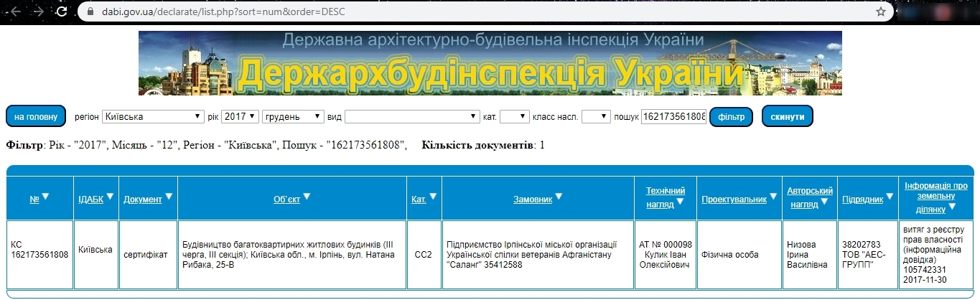The image size is (980, 300).
Task: Click sort triangle next to Замовник
Action: click(x=559, y=197)
